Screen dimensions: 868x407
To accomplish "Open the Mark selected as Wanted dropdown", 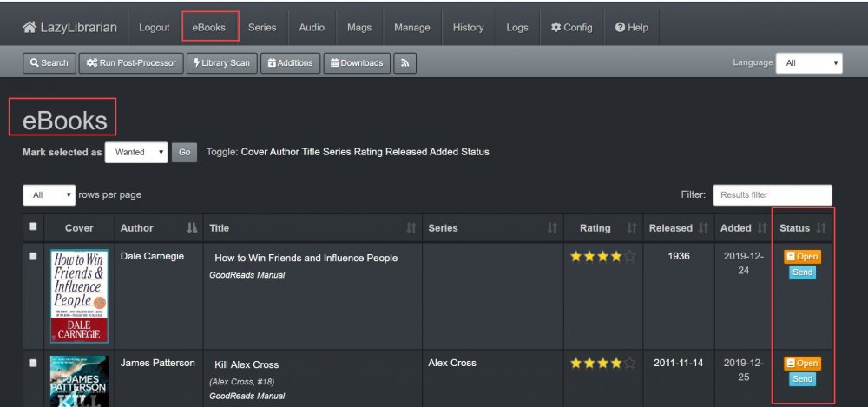I will click(136, 152).
